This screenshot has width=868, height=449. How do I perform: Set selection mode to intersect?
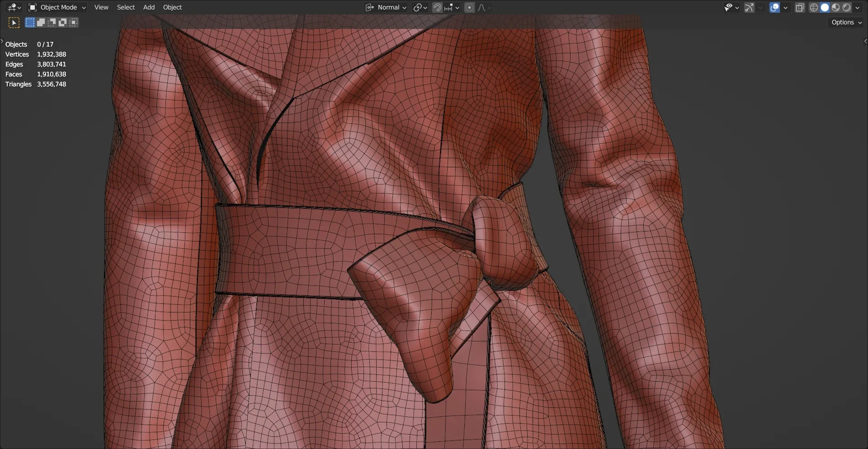(x=73, y=22)
